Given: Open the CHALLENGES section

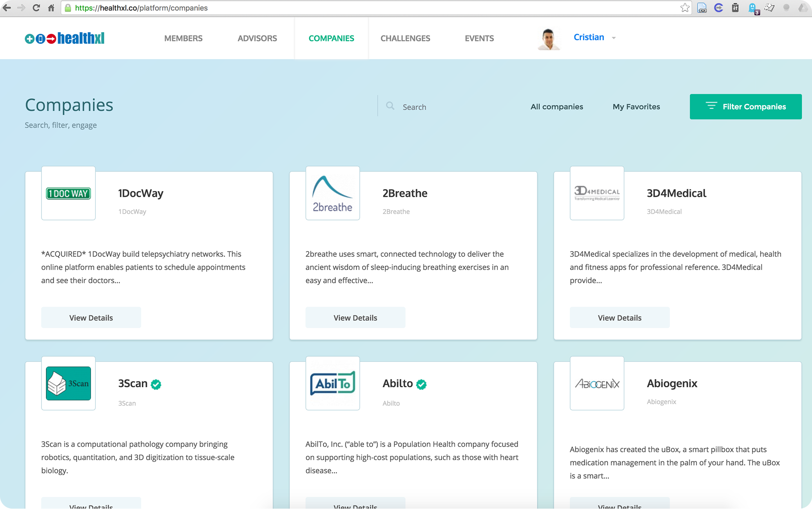Looking at the screenshot, I should click(x=405, y=38).
